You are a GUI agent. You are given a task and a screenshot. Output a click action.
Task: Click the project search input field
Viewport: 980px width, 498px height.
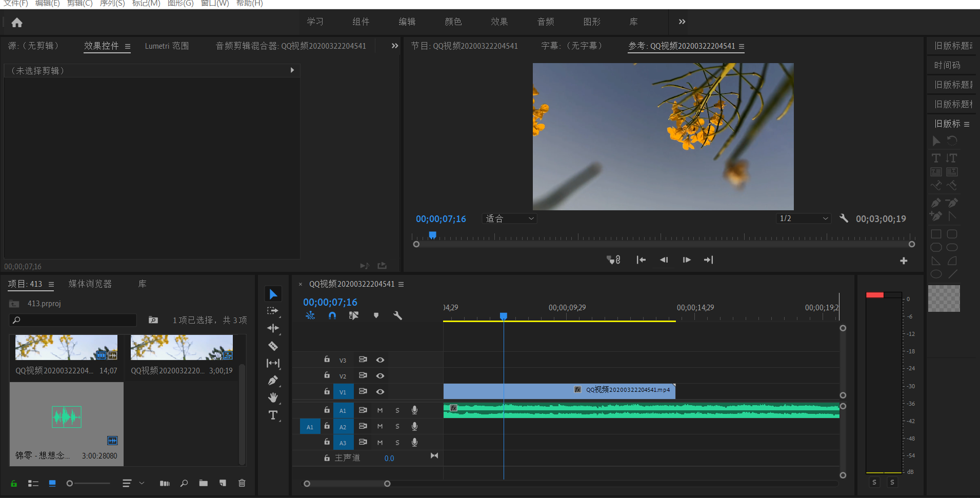pos(76,320)
